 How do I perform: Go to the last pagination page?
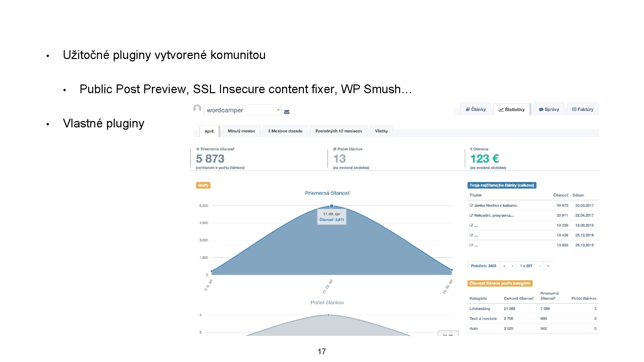pyautogui.click(x=548, y=266)
